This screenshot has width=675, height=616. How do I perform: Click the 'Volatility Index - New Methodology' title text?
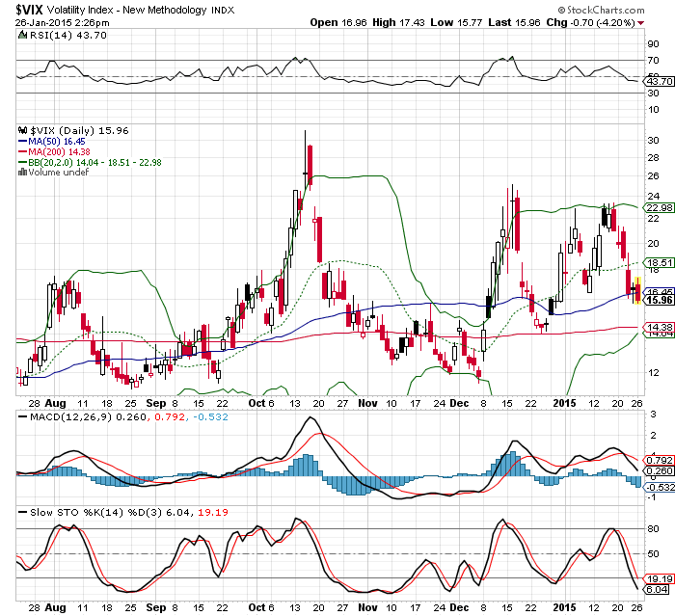(127, 10)
